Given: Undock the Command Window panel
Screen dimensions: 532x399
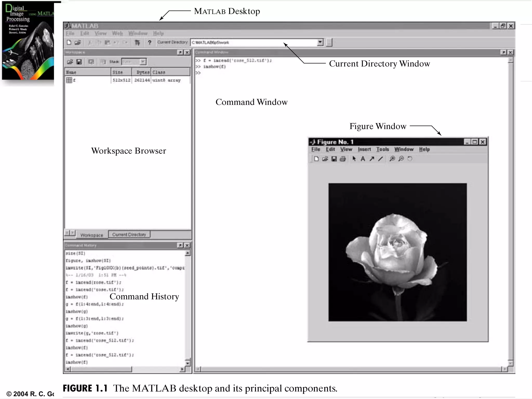Looking at the screenshot, I should (503, 52).
